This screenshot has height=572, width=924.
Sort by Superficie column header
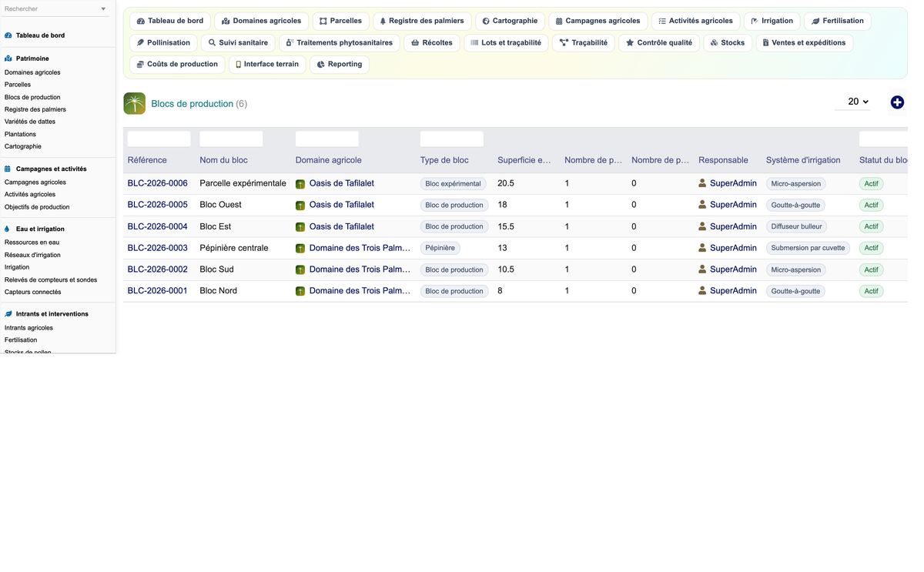[x=524, y=160]
